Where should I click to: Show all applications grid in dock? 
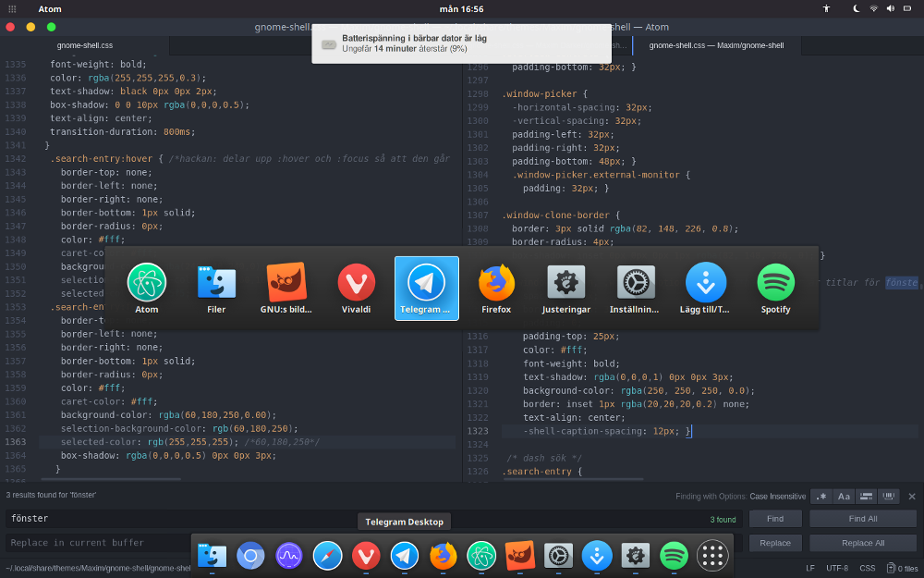[x=712, y=556]
